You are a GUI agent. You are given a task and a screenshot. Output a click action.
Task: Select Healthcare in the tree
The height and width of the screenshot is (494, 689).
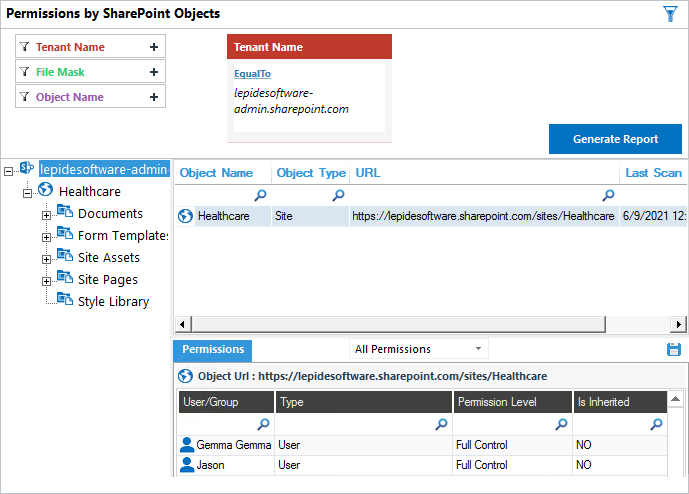pos(90,192)
